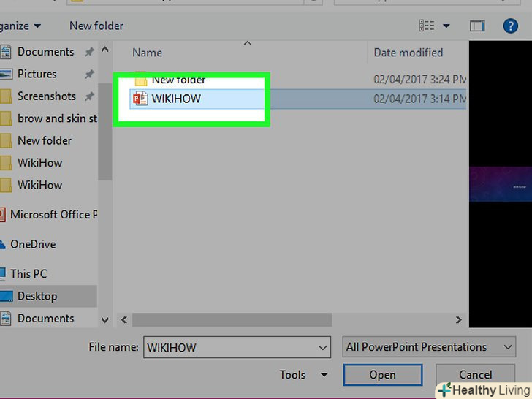Viewport: 532px width, 399px height.
Task: Open the File name combo box dropdown arrow
Action: [x=323, y=347]
